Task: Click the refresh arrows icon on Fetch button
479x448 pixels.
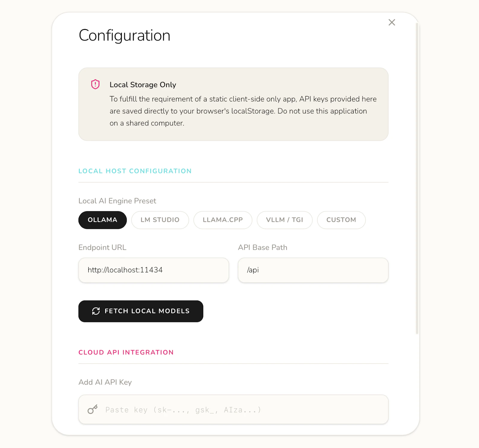Action: (96, 311)
